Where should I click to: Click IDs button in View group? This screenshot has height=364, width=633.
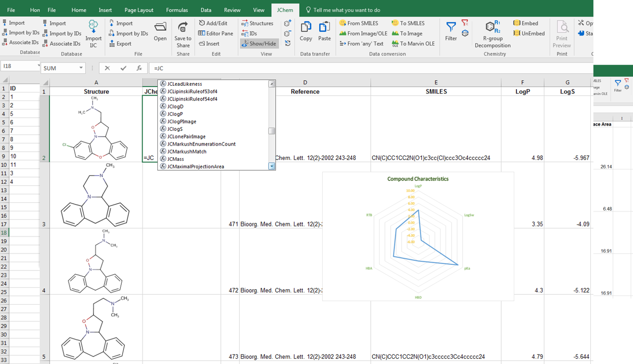(249, 33)
